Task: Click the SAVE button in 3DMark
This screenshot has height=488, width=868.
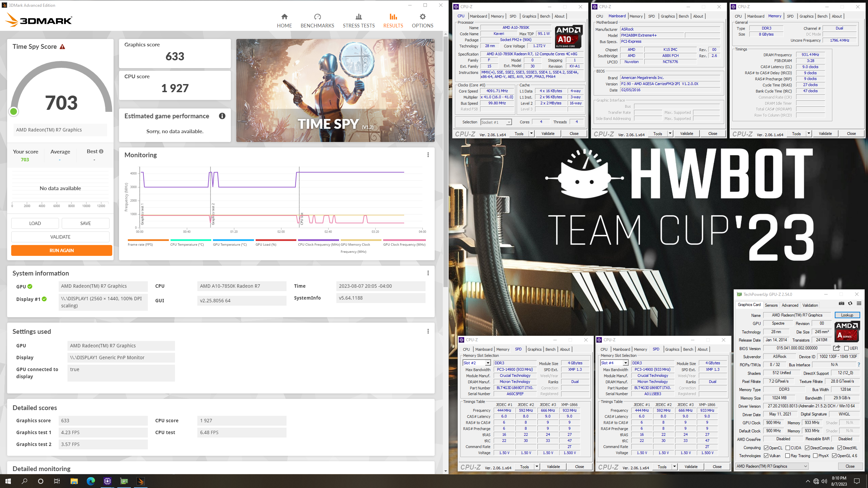Action: tap(85, 223)
